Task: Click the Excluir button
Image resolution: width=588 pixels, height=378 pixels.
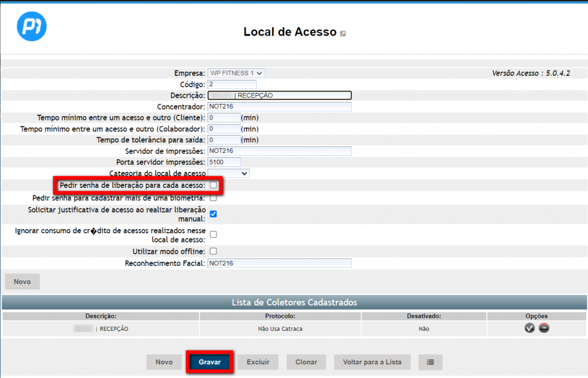Action: [x=258, y=362]
